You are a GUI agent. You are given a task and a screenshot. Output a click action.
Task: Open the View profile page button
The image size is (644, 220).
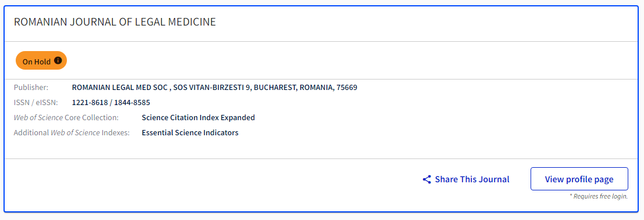[x=579, y=179]
